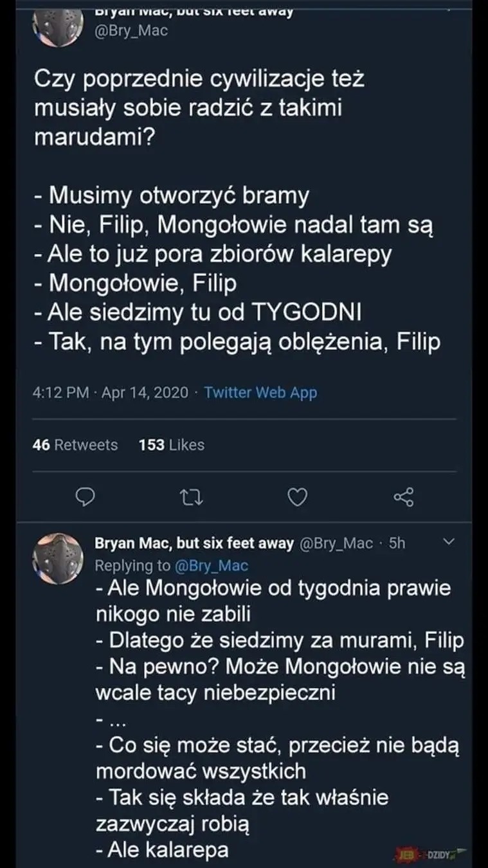Open the reply comment bubble icon
The width and height of the screenshot is (488, 868).
pyautogui.click(x=84, y=496)
